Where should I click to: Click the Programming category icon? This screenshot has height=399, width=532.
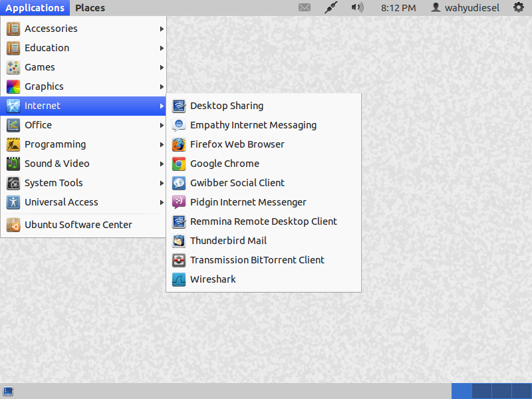tap(13, 144)
